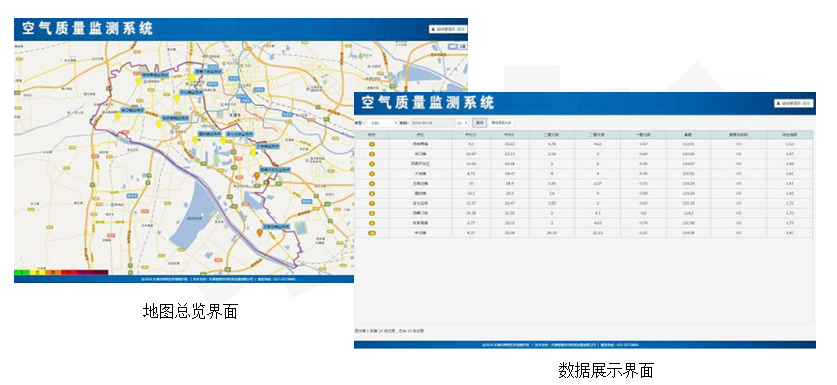This screenshot has width=837, height=385.
Task: Click the query button next to hour selector
Action: (x=479, y=123)
